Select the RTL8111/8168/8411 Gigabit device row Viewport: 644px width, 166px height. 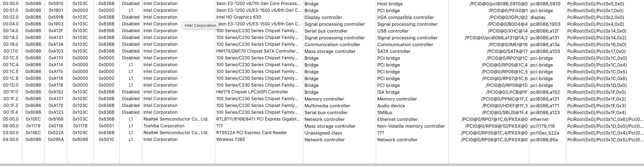coord(258,119)
